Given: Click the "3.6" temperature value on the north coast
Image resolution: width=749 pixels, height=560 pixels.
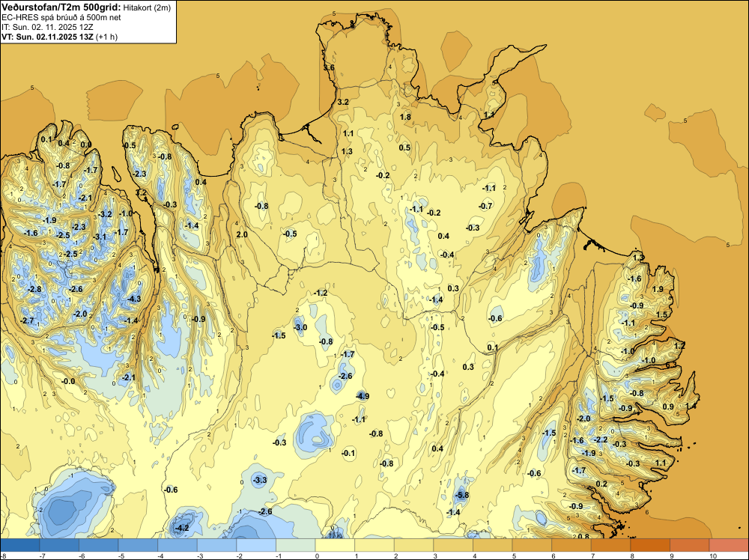Looking at the screenshot, I should pyautogui.click(x=329, y=68).
